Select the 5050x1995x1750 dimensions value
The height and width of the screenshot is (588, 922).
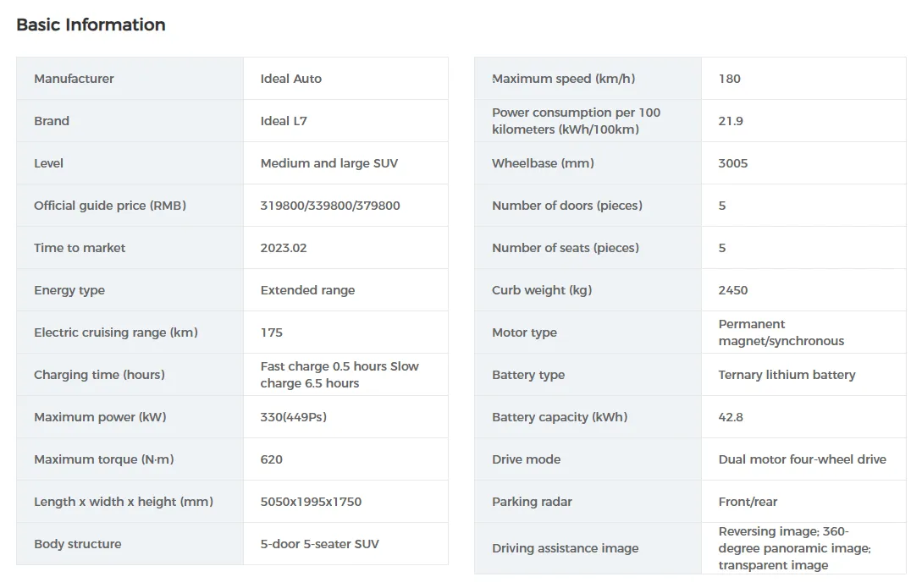click(x=311, y=502)
